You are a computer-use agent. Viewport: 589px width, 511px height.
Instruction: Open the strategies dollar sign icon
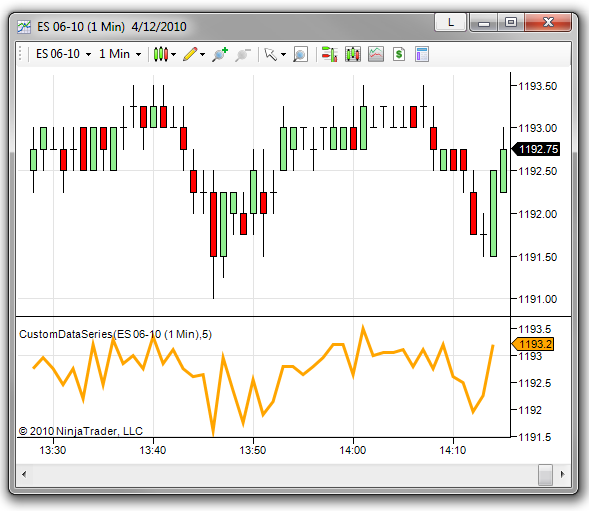(x=399, y=54)
